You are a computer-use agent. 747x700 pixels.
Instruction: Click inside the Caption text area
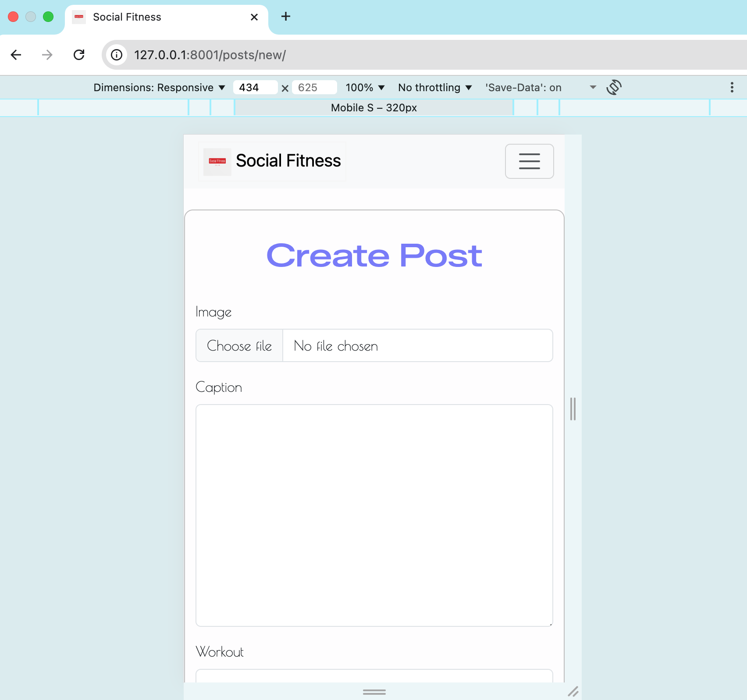pos(373,515)
